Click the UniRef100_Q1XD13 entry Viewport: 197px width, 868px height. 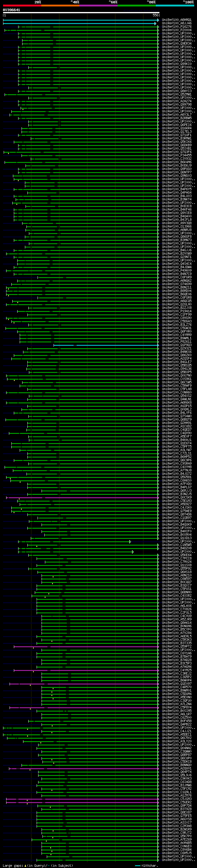pos(177,539)
